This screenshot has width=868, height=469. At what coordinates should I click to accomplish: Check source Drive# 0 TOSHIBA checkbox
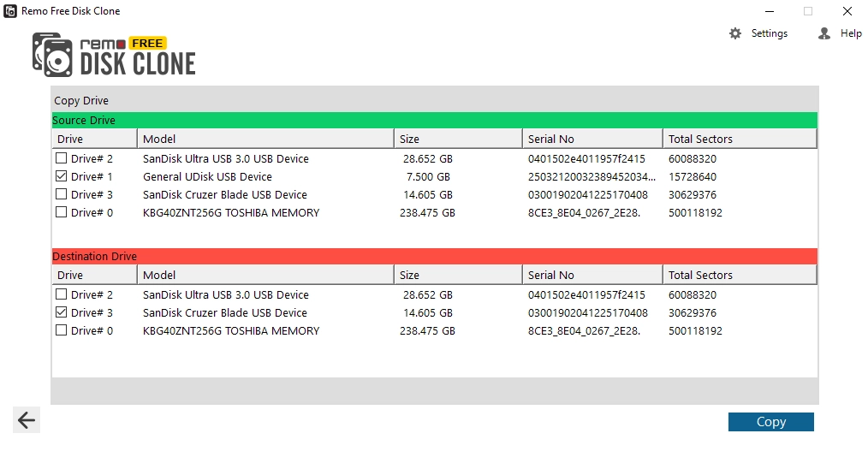(x=62, y=212)
